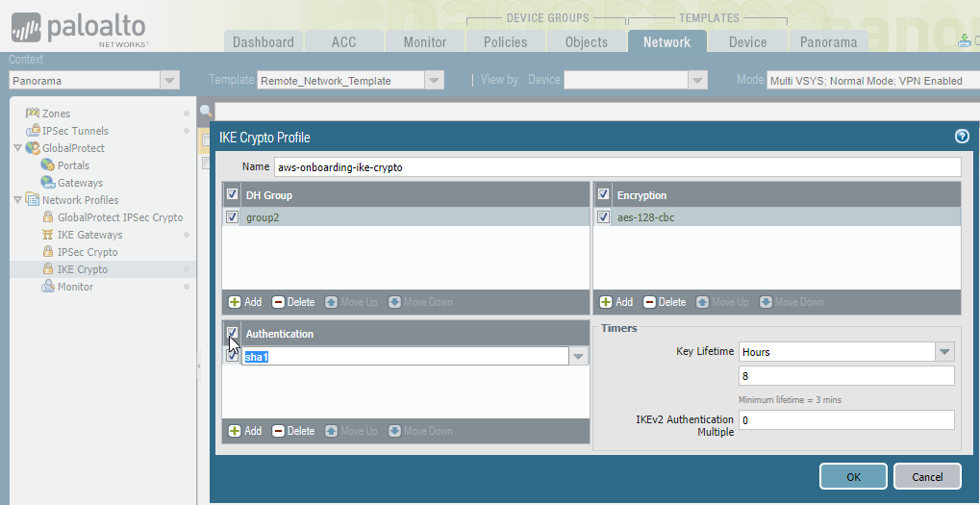Screen dimensions: 980x505
Task: Click the search magnifier icon above the table
Action: click(x=206, y=112)
